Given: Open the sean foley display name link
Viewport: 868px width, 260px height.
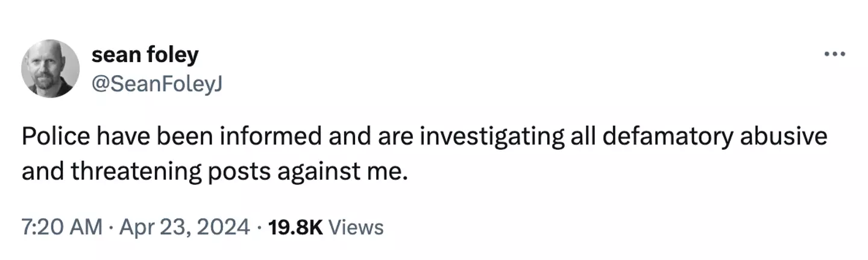Looking at the screenshot, I should 145,55.
